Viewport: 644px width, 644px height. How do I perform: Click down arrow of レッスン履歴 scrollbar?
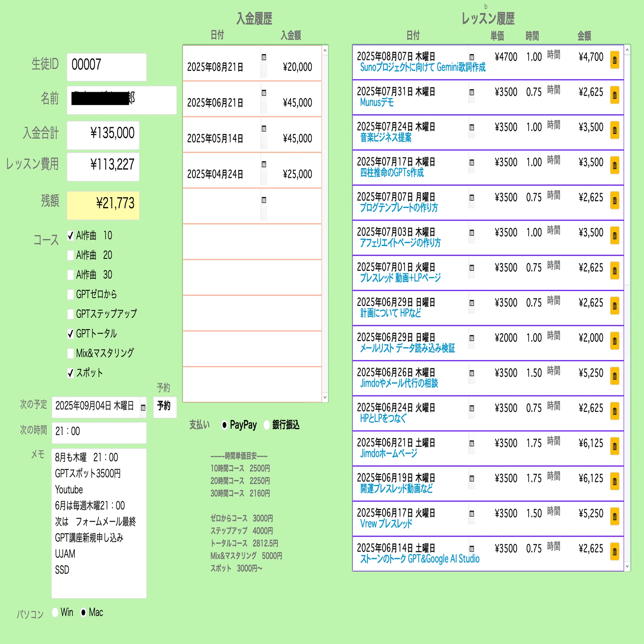627,566
